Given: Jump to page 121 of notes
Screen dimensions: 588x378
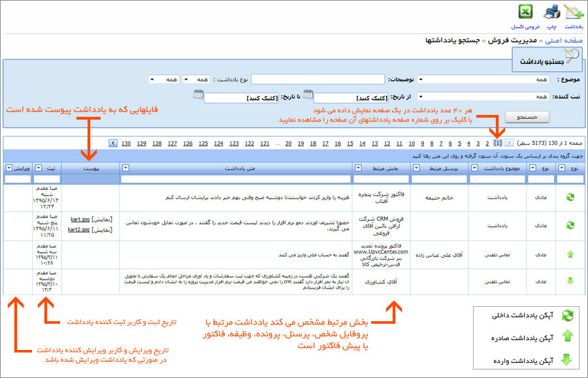Looking at the screenshot, I should pyautogui.click(x=265, y=144).
